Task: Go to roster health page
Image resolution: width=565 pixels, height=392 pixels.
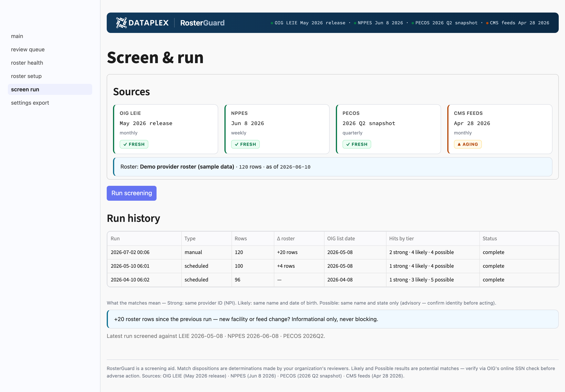Action: click(50, 63)
